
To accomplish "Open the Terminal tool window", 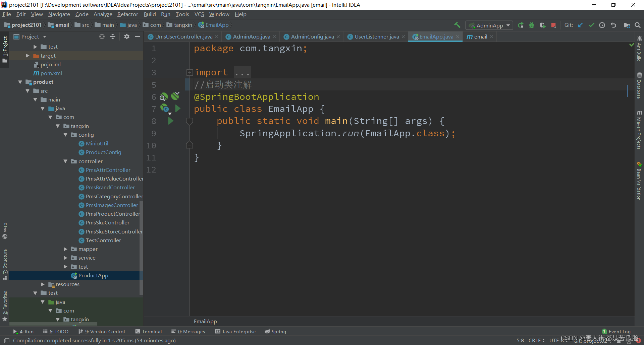I will point(149,332).
